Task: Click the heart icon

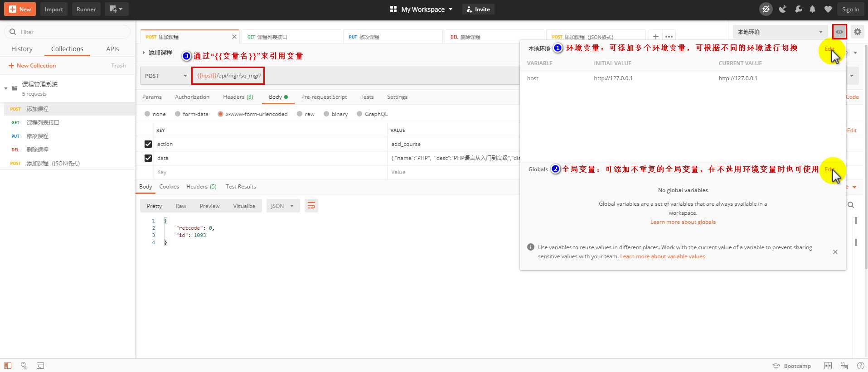Action: pyautogui.click(x=828, y=9)
